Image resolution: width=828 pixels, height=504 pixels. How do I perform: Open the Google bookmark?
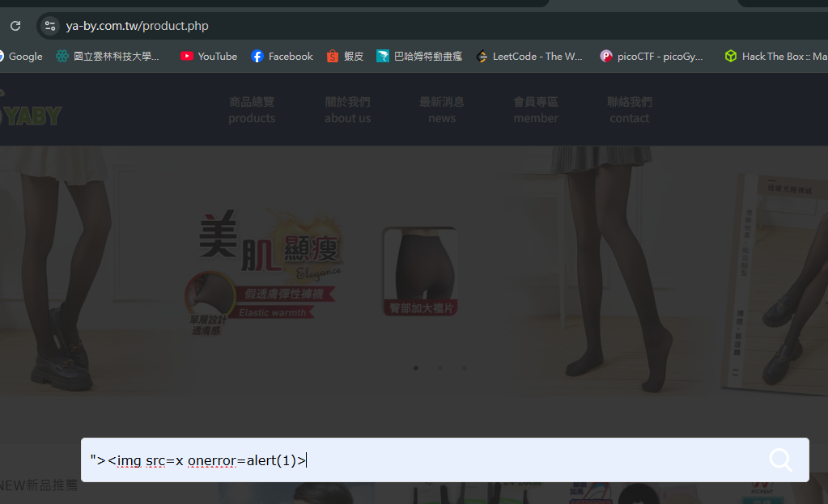pos(20,57)
